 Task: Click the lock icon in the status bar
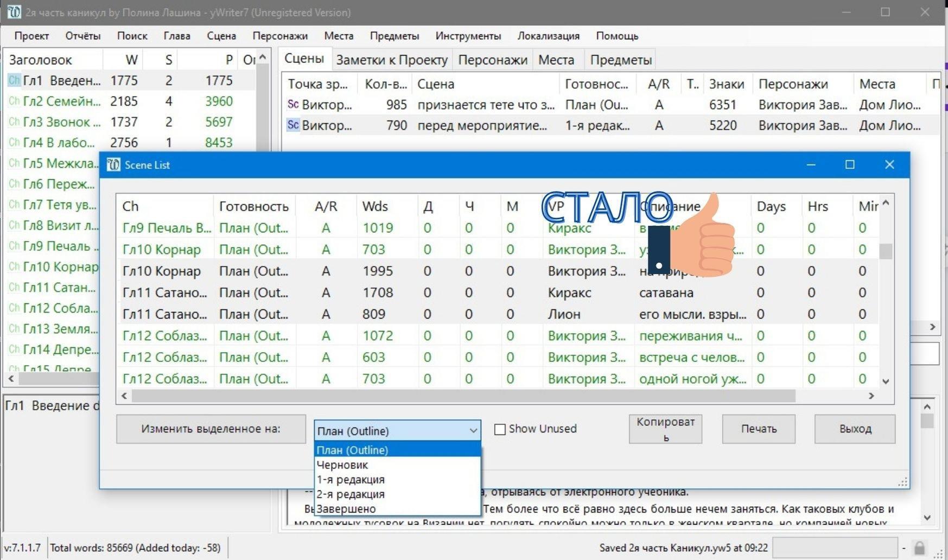[x=919, y=548]
